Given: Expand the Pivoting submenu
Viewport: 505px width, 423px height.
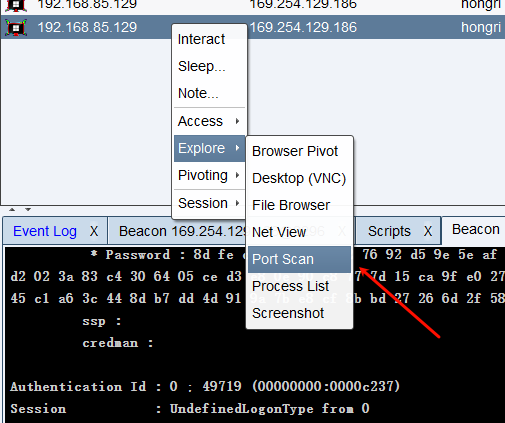Looking at the screenshot, I should pos(209,175).
